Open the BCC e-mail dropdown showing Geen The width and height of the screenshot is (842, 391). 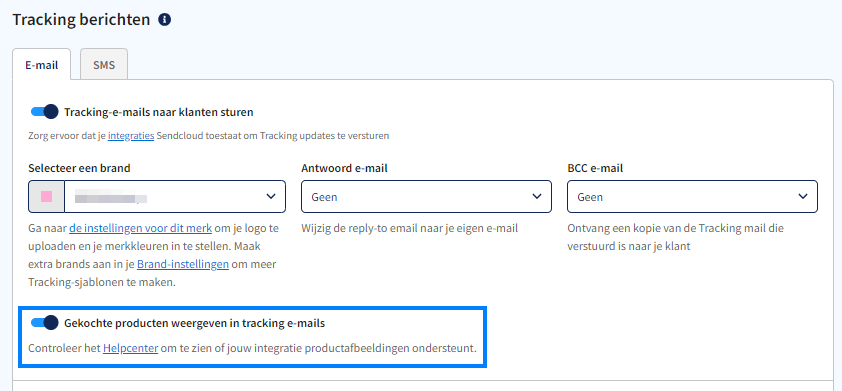point(692,197)
